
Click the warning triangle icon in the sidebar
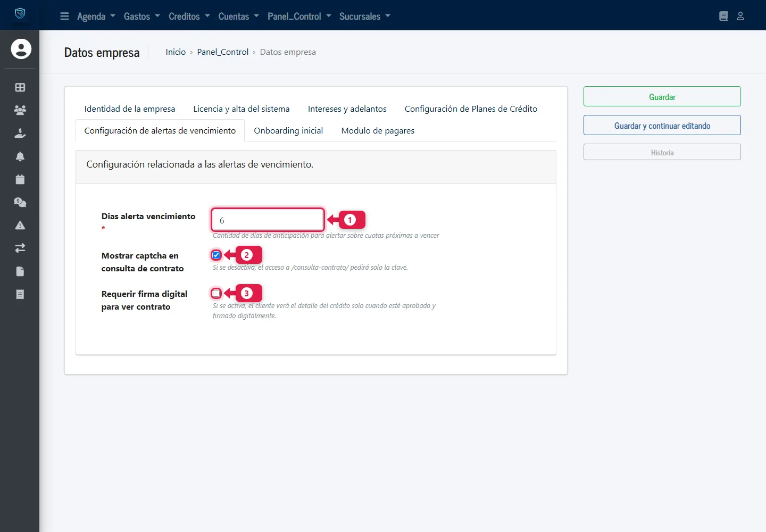[x=20, y=225]
